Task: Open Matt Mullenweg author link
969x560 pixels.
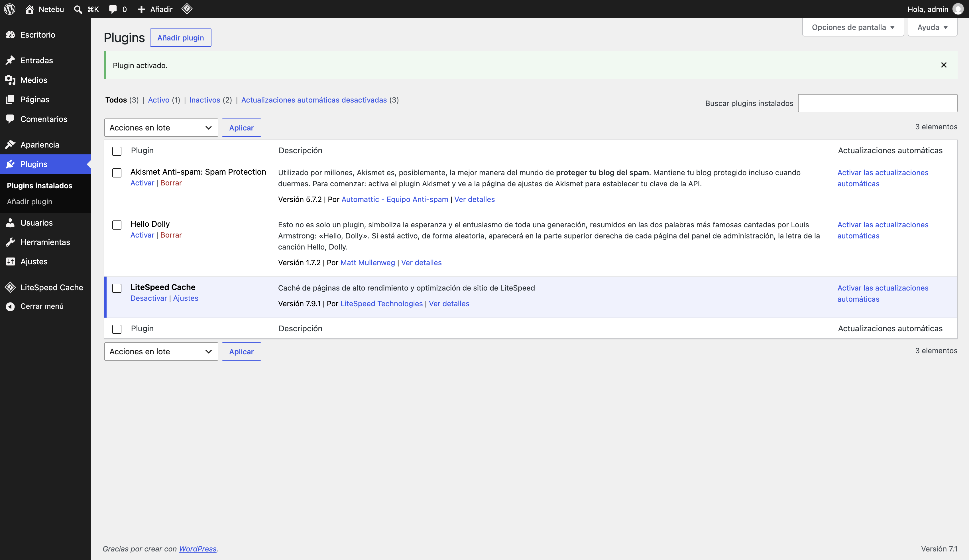Action: 368,263
